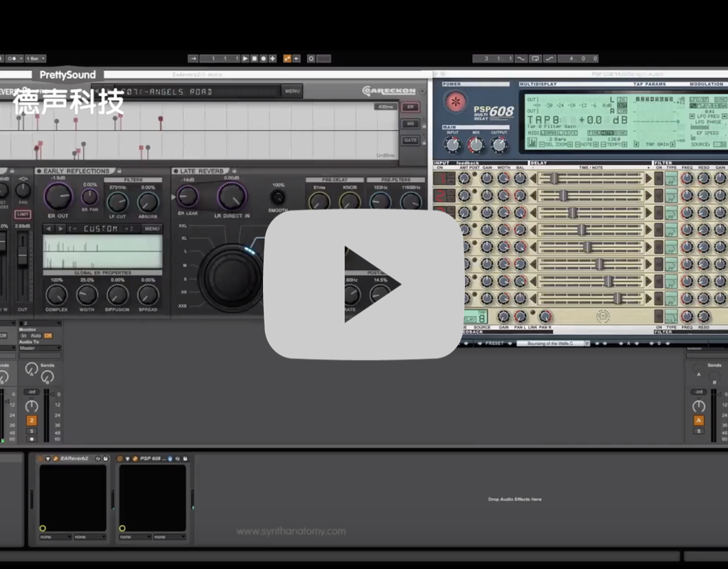Click the LR DIRECT IN knob

click(x=232, y=196)
